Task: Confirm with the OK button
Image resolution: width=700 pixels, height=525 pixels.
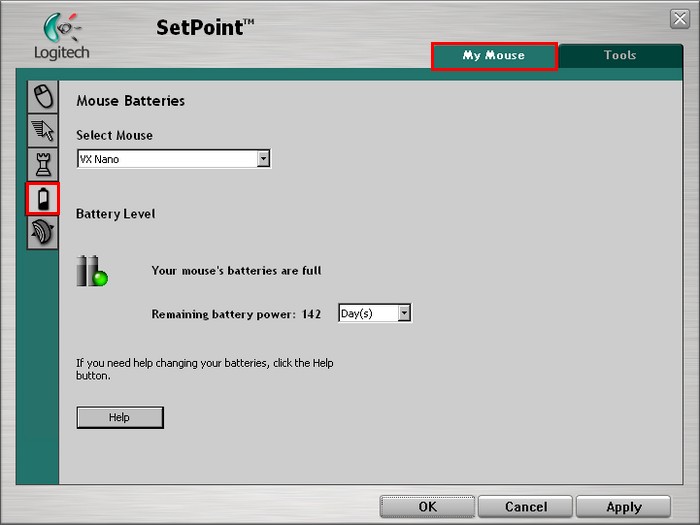Action: point(427,507)
